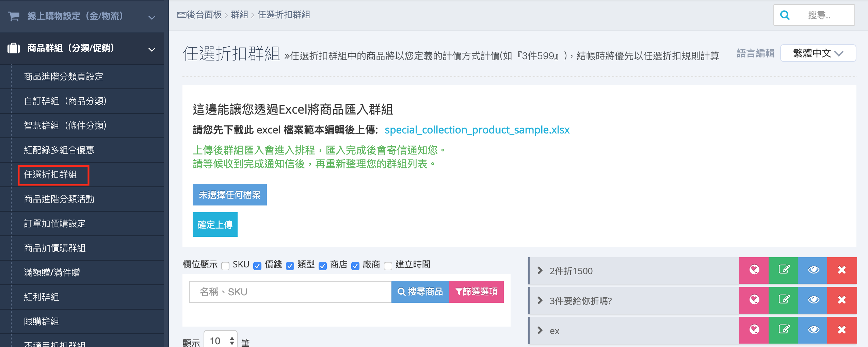Viewport: 868px width, 347px height.
Task: Open 限購群組 menu item
Action: click(42, 321)
